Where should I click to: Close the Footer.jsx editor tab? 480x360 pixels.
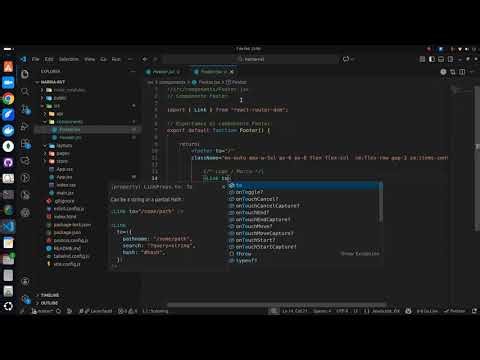[232, 72]
